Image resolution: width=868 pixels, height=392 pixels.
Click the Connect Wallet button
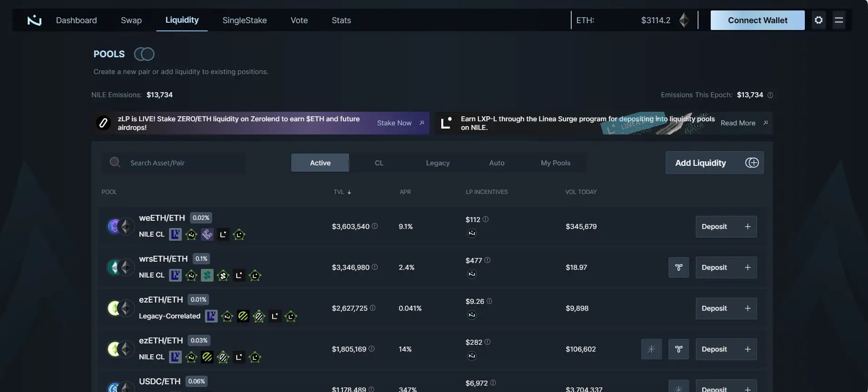click(x=757, y=20)
